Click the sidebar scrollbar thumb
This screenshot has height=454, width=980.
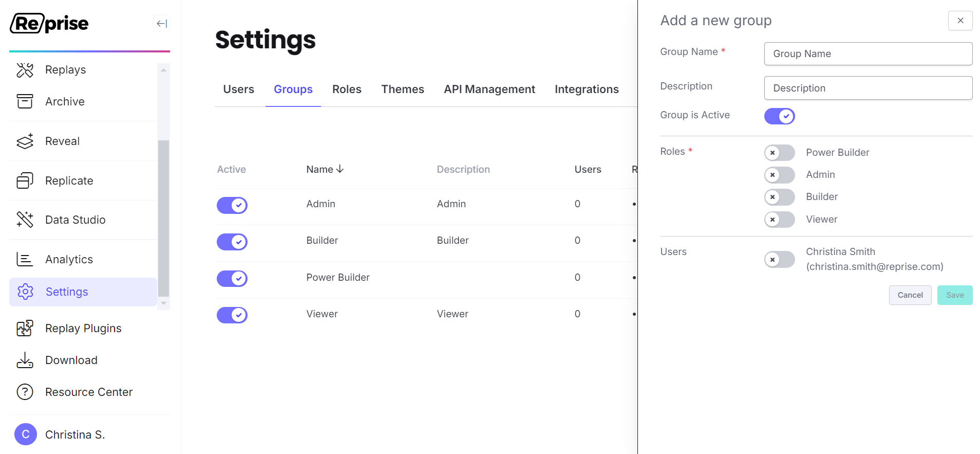click(163, 219)
